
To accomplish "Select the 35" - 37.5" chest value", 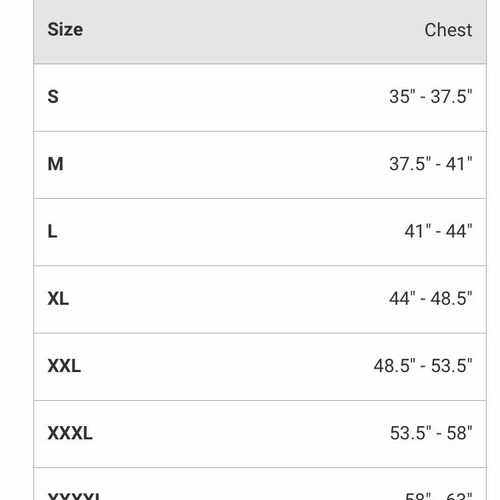I will (x=431, y=97).
